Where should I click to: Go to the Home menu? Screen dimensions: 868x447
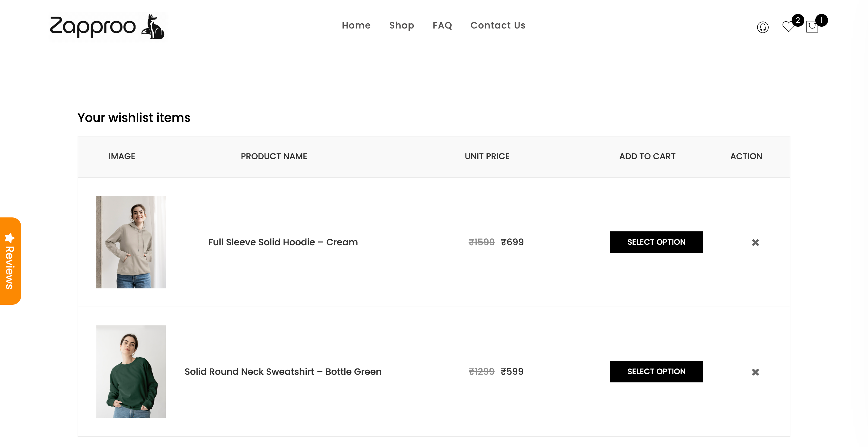tap(356, 25)
